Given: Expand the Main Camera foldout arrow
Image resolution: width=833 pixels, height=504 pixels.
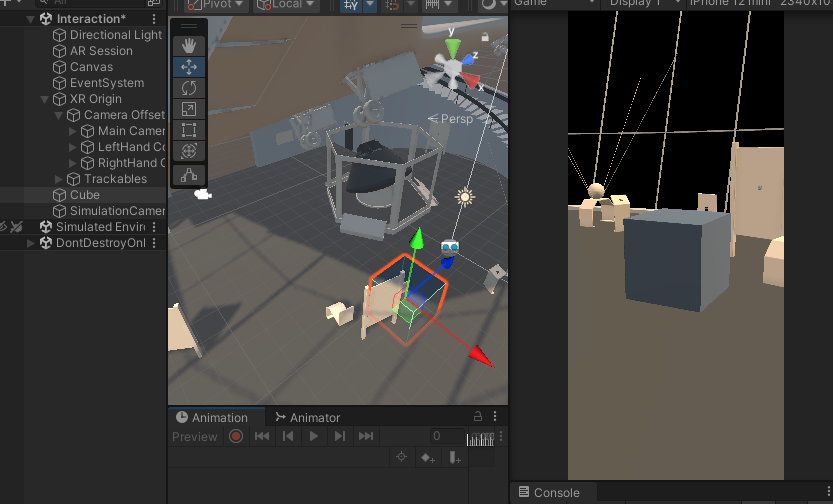Looking at the screenshot, I should [x=73, y=131].
